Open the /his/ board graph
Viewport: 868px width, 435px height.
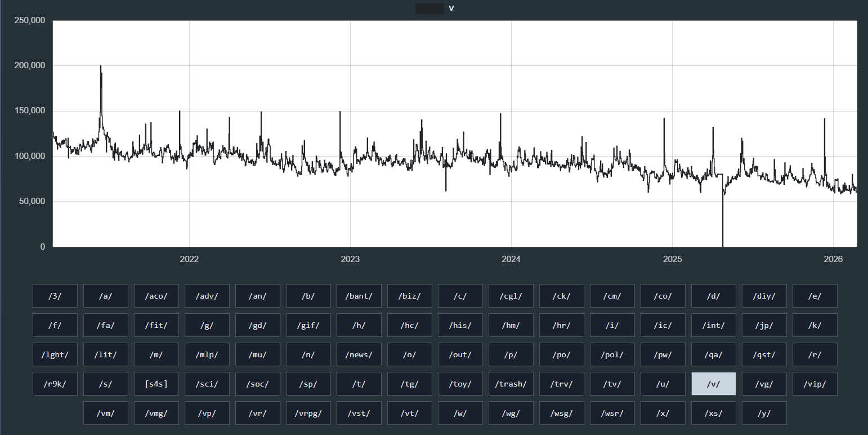pyautogui.click(x=460, y=325)
